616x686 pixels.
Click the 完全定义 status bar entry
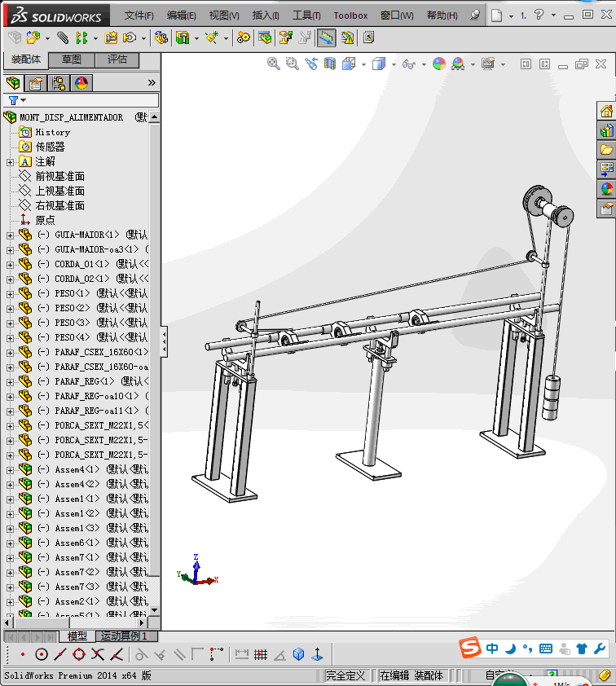pyautogui.click(x=345, y=676)
